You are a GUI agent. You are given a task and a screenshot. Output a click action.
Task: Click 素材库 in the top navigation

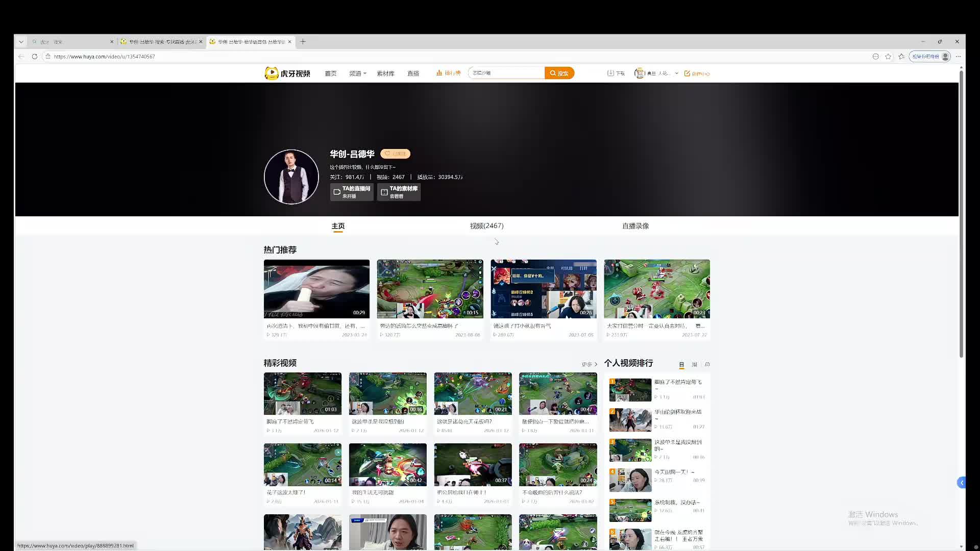pyautogui.click(x=385, y=73)
